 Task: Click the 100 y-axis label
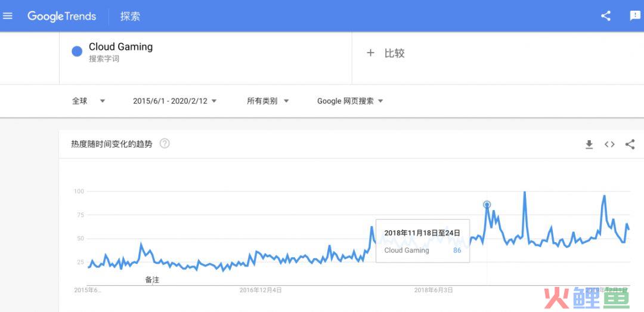(x=79, y=191)
